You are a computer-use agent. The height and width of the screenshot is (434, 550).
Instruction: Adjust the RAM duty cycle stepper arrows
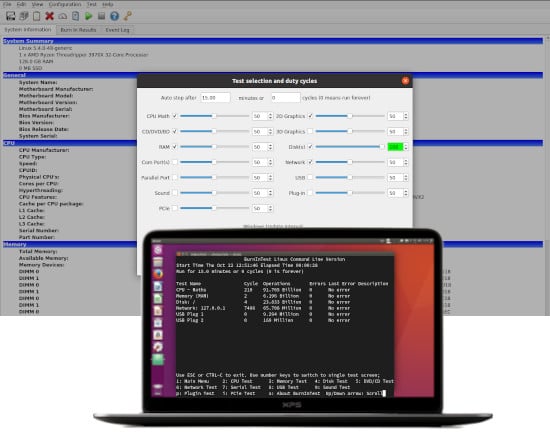point(270,147)
